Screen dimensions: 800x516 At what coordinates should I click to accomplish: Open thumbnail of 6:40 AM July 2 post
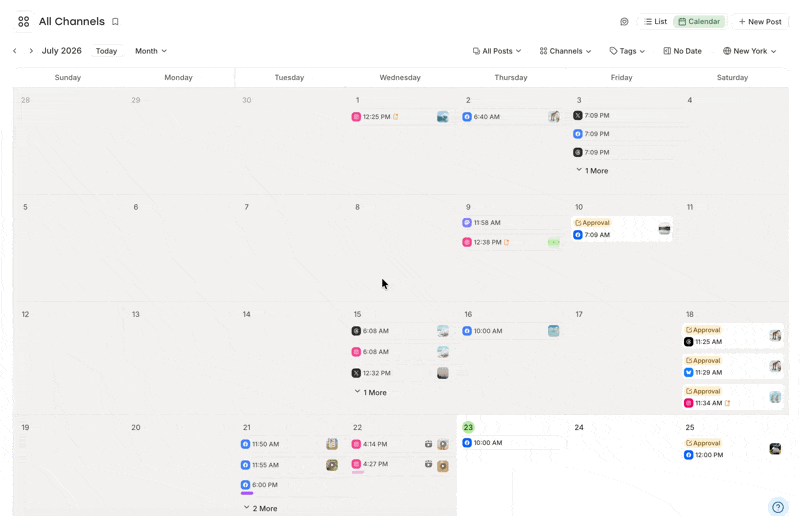(554, 117)
